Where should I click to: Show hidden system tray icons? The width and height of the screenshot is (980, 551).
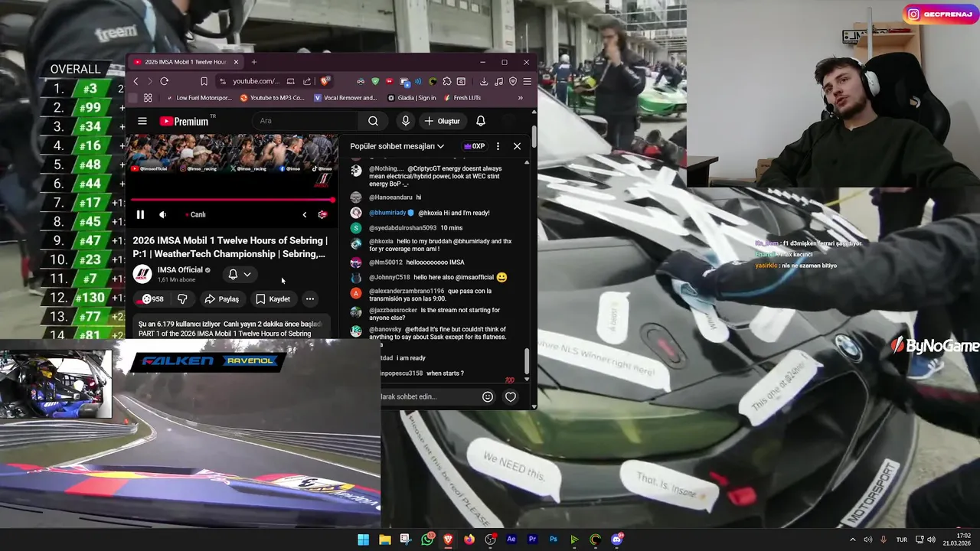(x=853, y=540)
